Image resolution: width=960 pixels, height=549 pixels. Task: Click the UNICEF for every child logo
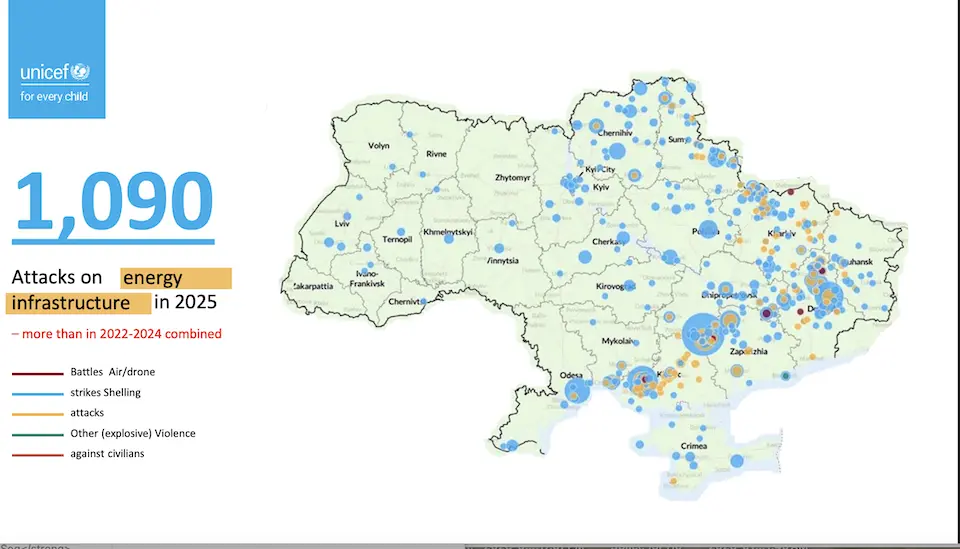56,59
